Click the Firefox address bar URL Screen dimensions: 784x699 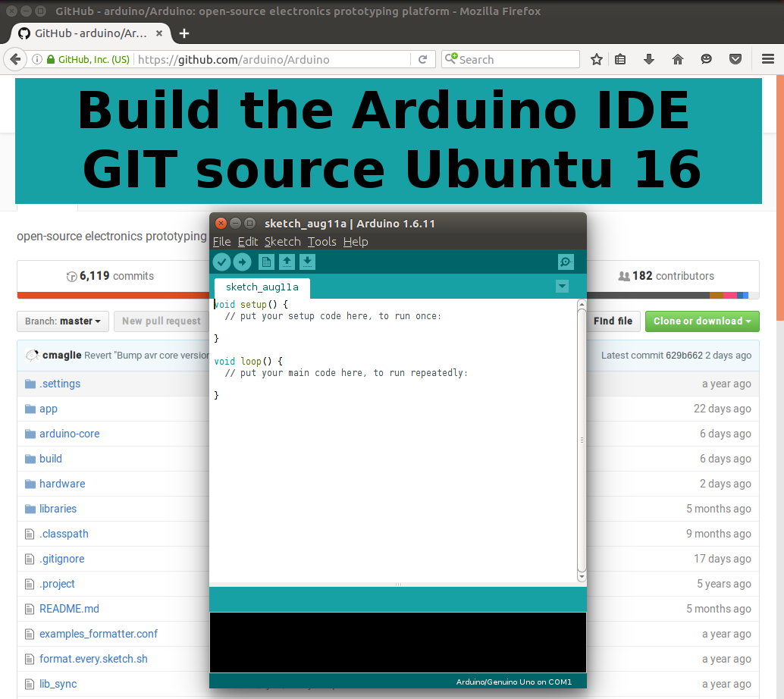(234, 59)
